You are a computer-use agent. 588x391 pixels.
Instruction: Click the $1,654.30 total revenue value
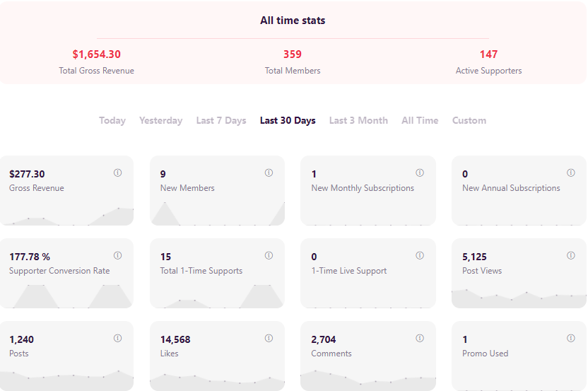click(96, 54)
